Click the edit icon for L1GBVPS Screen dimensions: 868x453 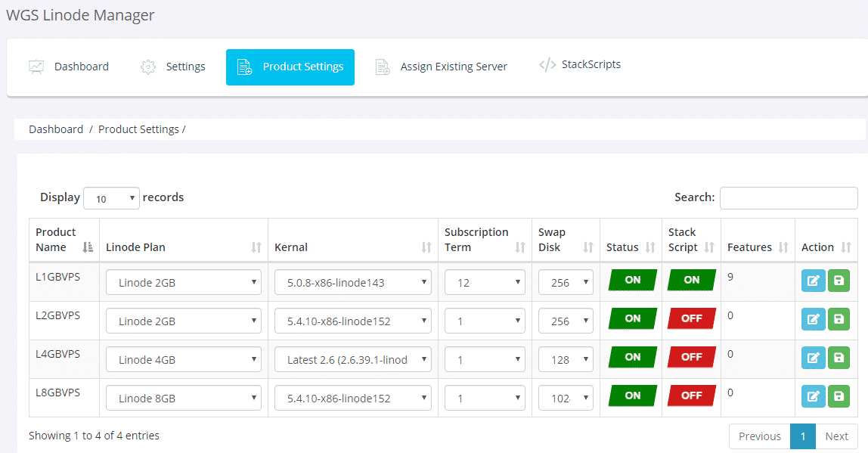(814, 281)
